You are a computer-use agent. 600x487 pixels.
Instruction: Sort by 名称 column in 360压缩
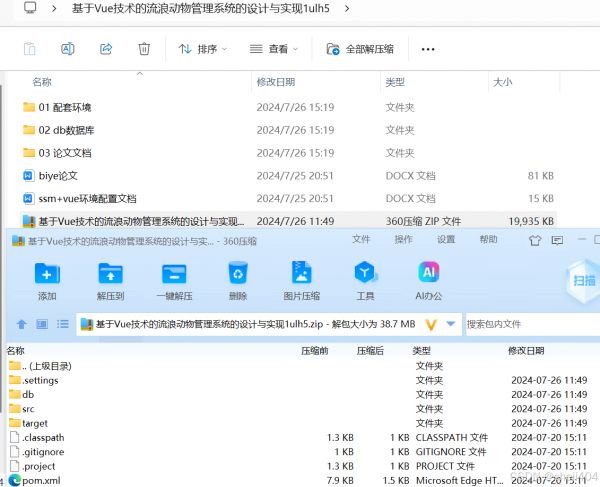click(16, 350)
